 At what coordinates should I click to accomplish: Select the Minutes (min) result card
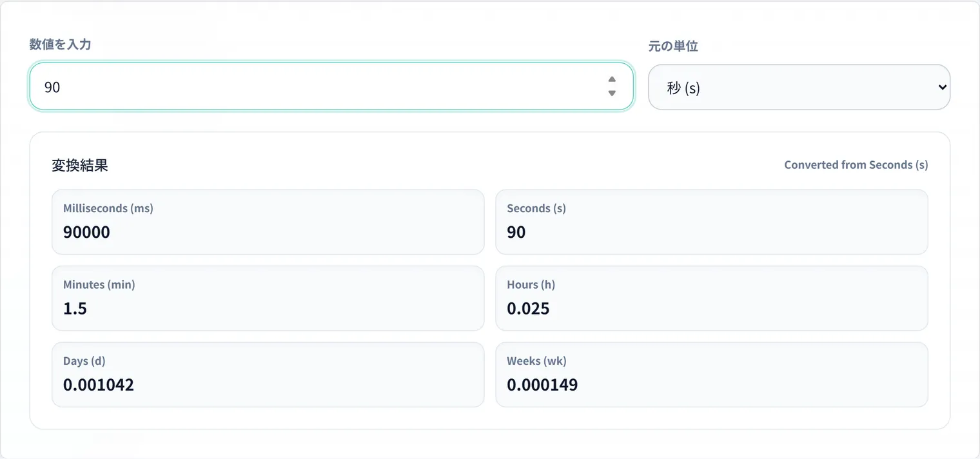(x=268, y=298)
